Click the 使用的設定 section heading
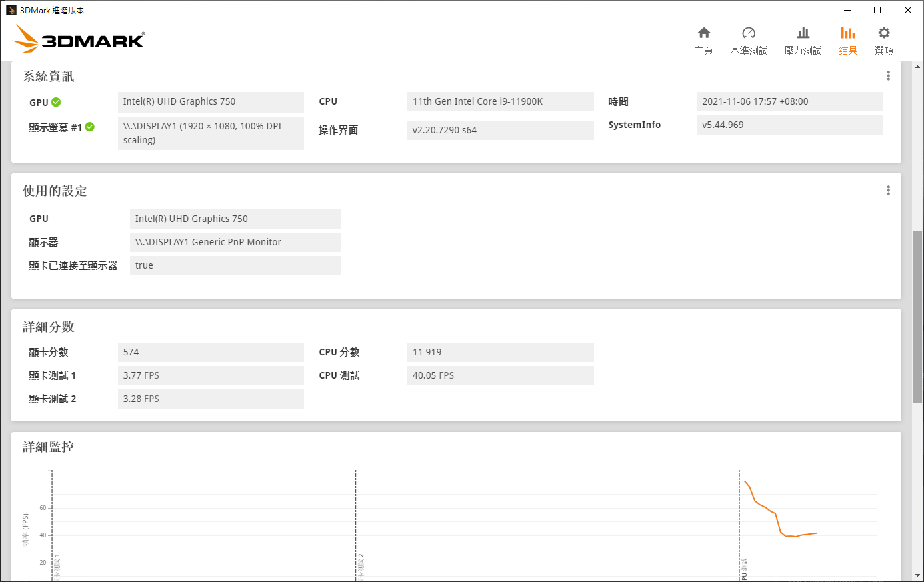This screenshot has height=582, width=924. coord(55,191)
